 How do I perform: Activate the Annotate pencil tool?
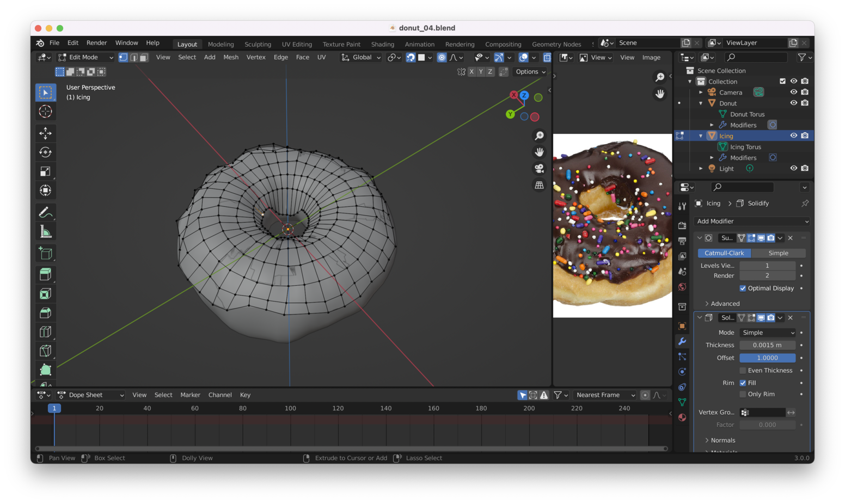click(46, 212)
